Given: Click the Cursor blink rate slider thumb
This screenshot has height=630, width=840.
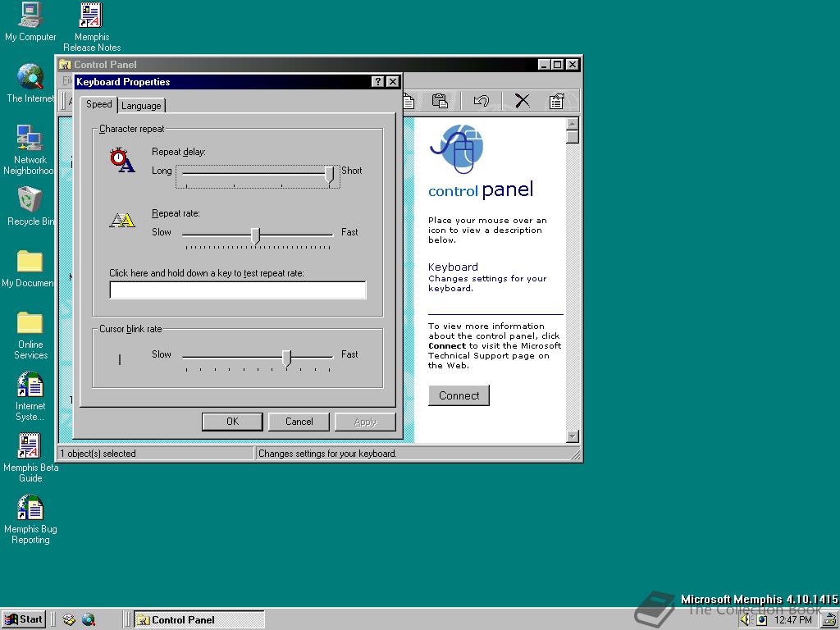Looking at the screenshot, I should click(x=286, y=358).
